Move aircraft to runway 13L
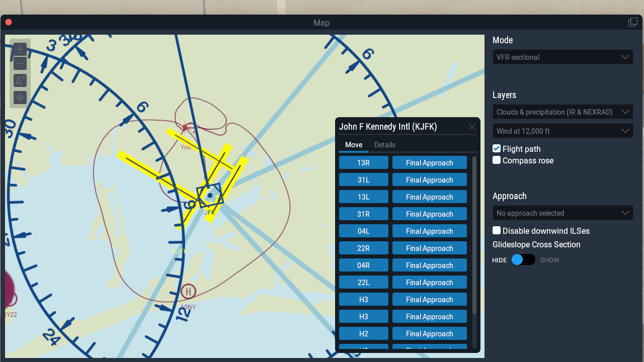This screenshot has width=644, height=362. (x=364, y=197)
